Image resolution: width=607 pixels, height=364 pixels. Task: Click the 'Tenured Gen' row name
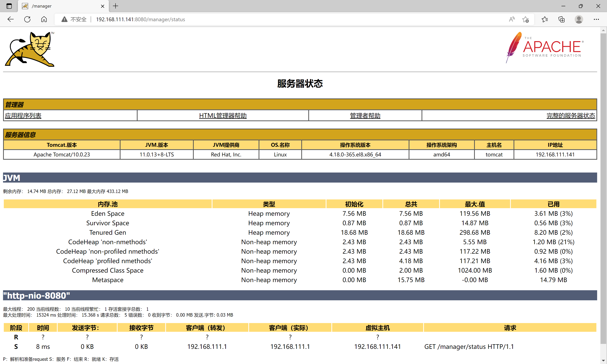pyautogui.click(x=108, y=233)
